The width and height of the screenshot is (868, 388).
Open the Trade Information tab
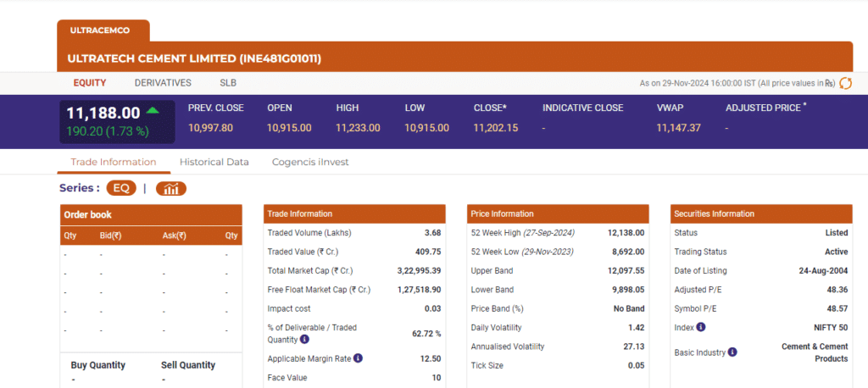(114, 162)
